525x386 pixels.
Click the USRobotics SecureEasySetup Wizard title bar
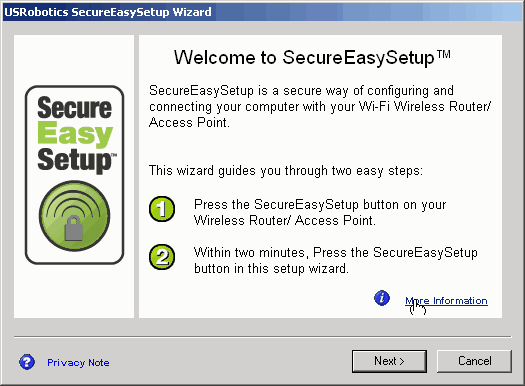(x=262, y=12)
